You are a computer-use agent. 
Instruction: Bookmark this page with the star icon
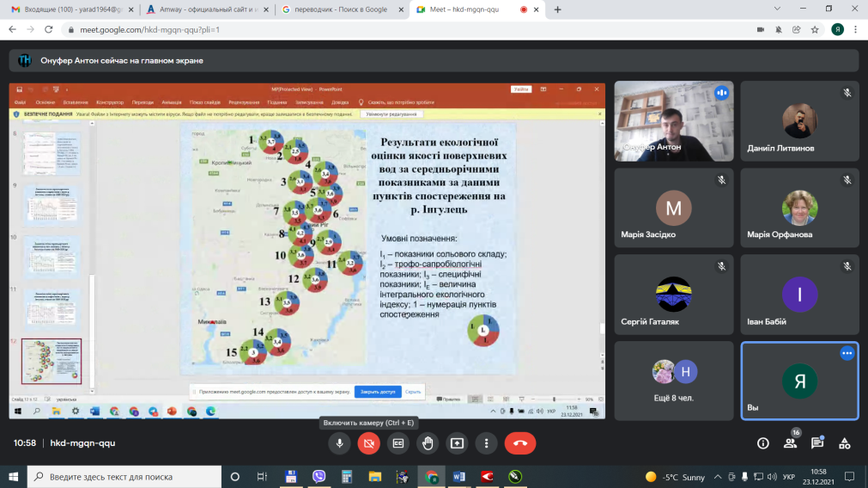[815, 29]
